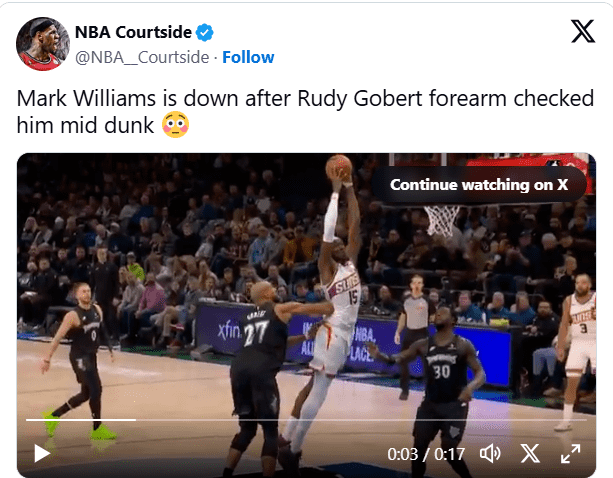613x478 pixels.
Task: Click the basketball hoop net in the video
Action: pos(443,220)
